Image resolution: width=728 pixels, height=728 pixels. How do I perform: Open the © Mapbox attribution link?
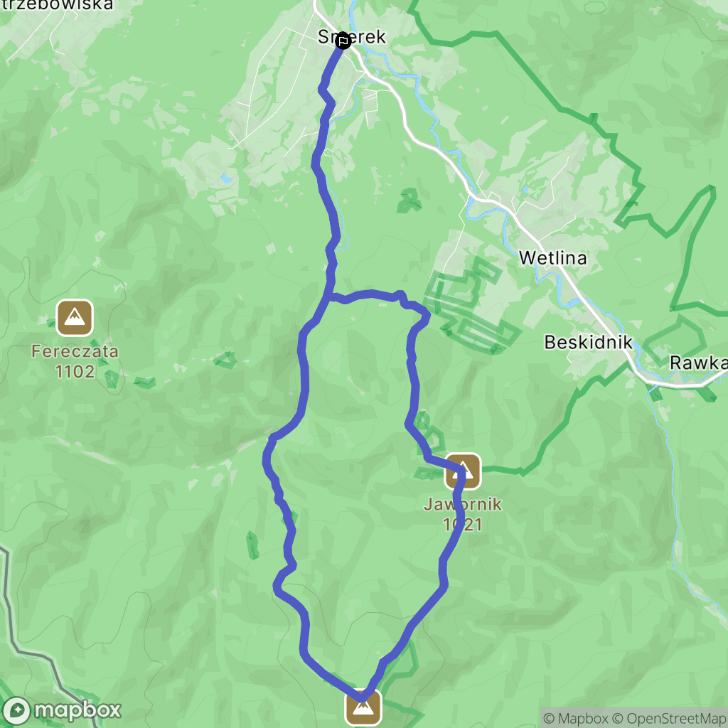click(x=576, y=718)
